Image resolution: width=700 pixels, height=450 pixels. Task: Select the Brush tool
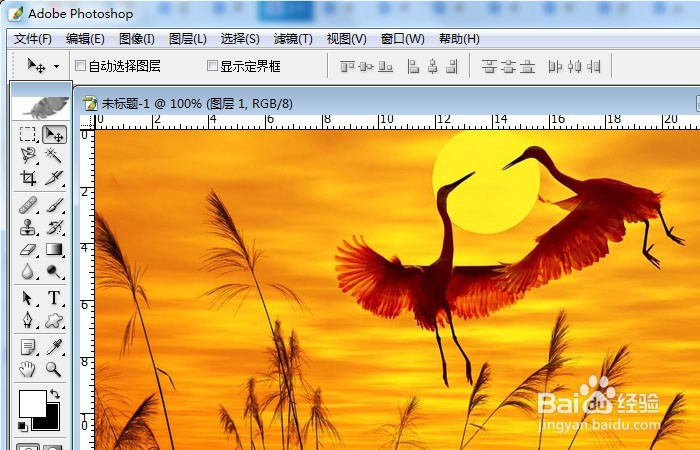coord(54,205)
